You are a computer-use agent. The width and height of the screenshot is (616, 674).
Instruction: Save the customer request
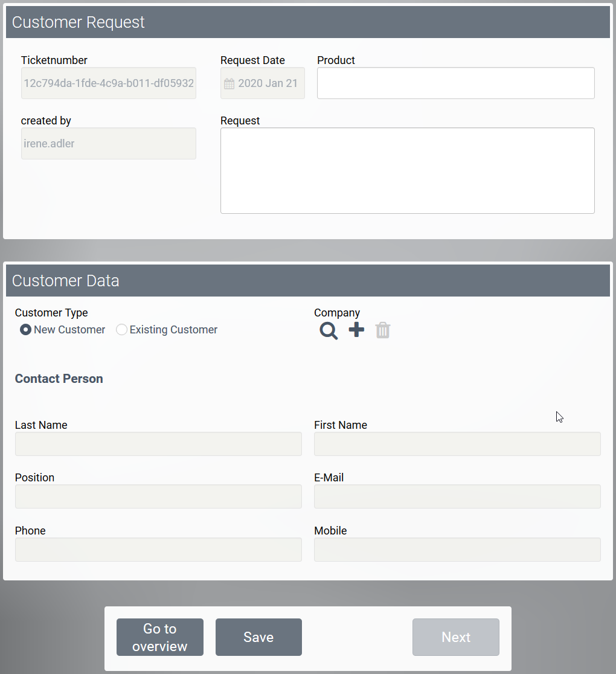click(x=258, y=637)
